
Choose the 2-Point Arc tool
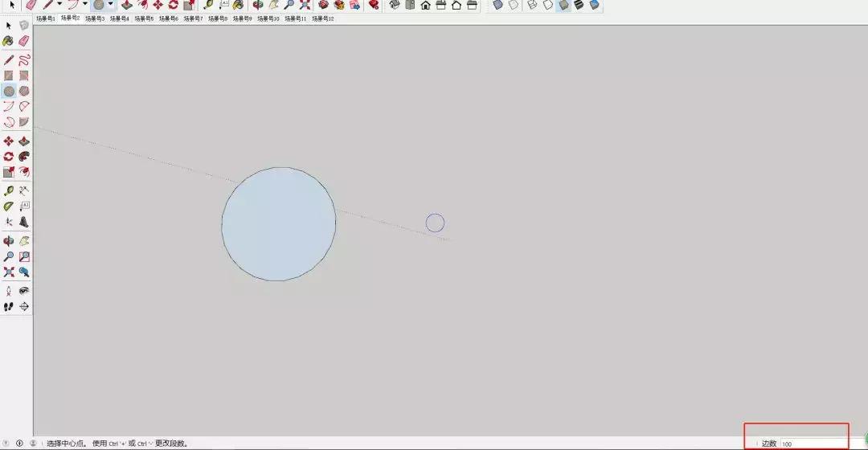24,106
